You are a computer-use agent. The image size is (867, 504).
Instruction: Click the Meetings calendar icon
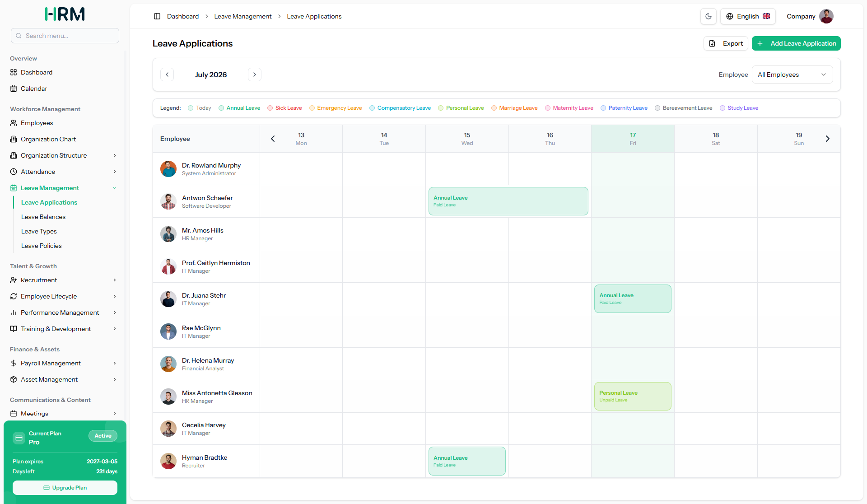coord(14,413)
